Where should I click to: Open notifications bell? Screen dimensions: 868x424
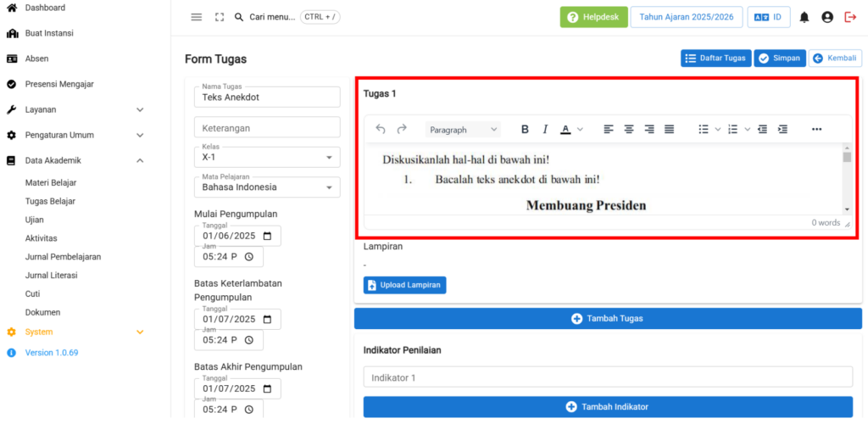tap(804, 17)
